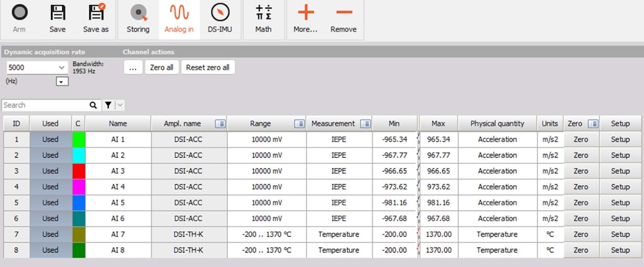
Task: Click the bright green color swatch of AI 1
Action: click(x=79, y=139)
